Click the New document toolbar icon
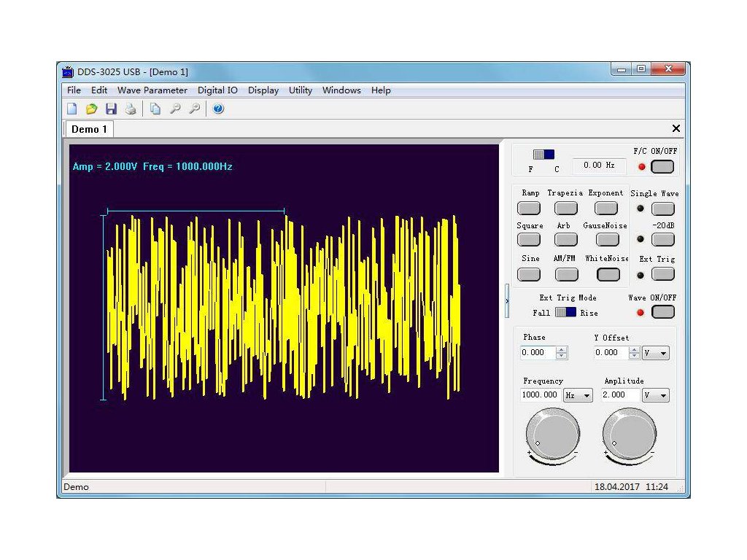747x560 pixels. (72, 109)
